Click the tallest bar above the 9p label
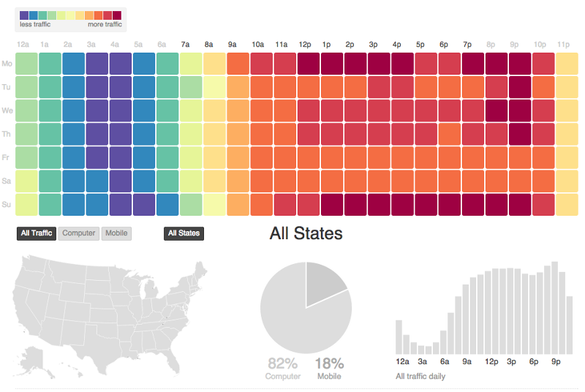The width and height of the screenshot is (585, 392). (x=555, y=308)
